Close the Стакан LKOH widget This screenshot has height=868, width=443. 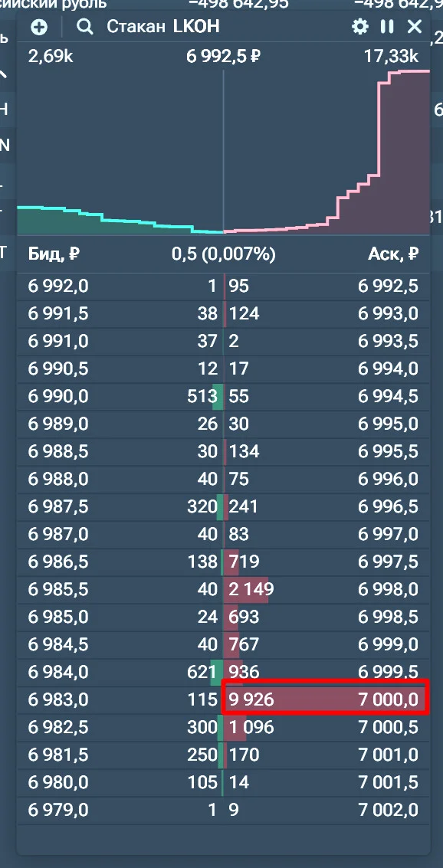(x=414, y=27)
